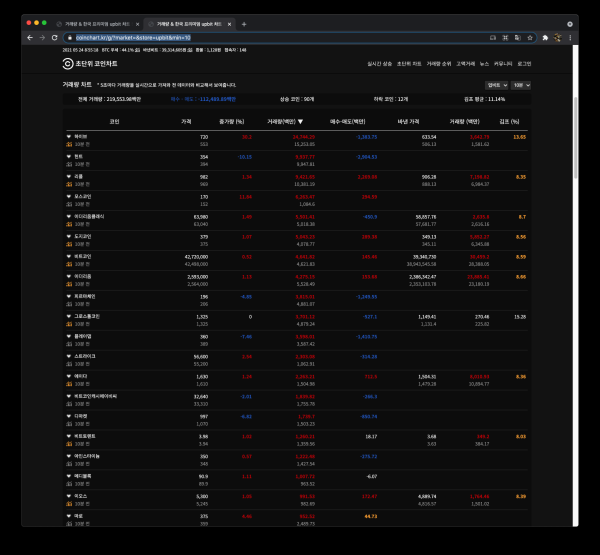
Task: Open chart icon in row priced 354
Action: tap(69, 164)
